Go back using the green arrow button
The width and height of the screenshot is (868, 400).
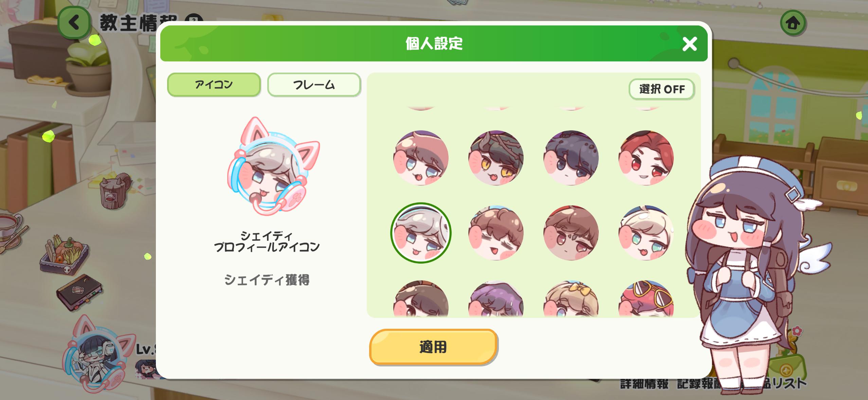click(74, 23)
